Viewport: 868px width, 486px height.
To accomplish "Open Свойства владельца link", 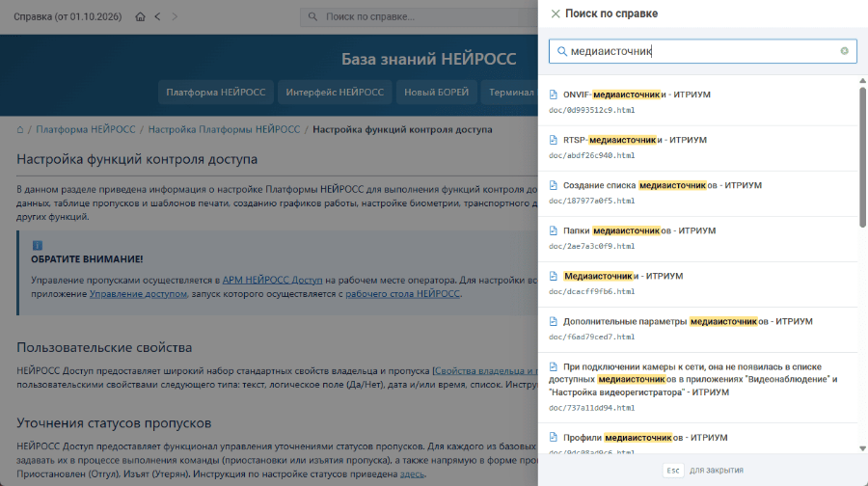I will pyautogui.click(x=486, y=371).
